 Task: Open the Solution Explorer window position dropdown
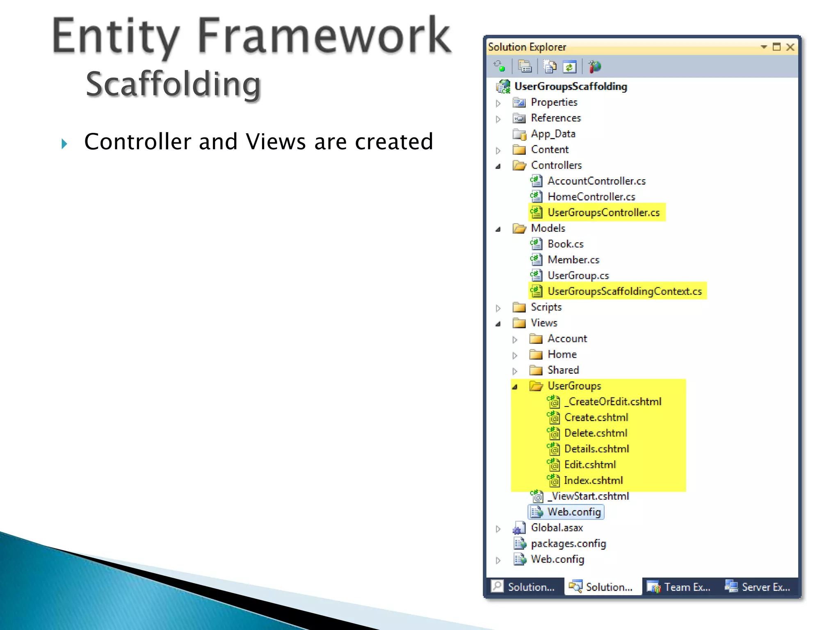point(764,47)
